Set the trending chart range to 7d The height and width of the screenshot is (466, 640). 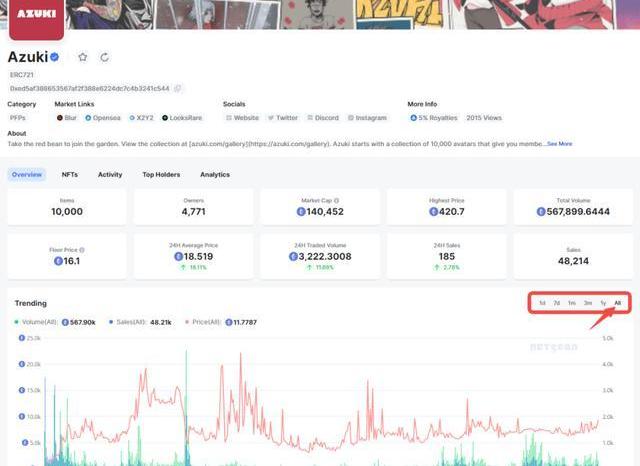[556, 303]
